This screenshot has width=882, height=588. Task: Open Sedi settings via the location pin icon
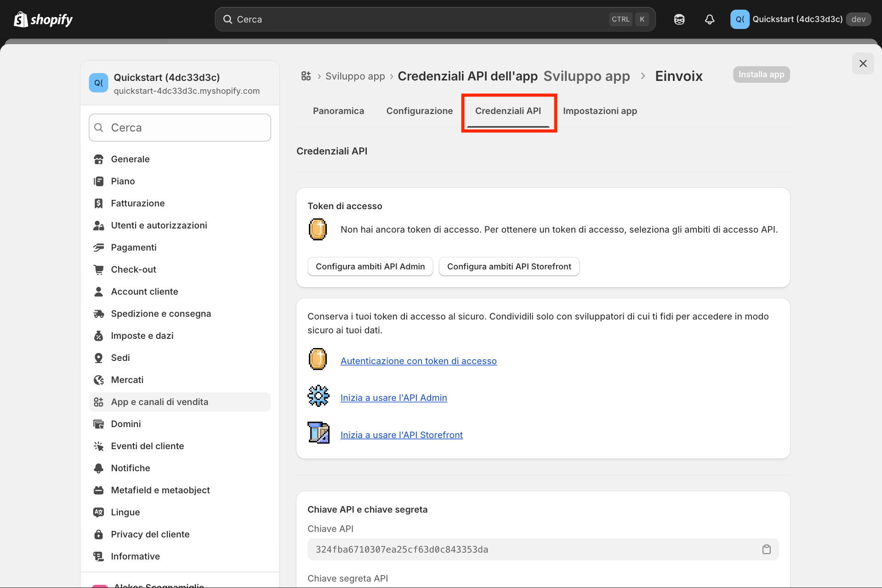click(99, 358)
